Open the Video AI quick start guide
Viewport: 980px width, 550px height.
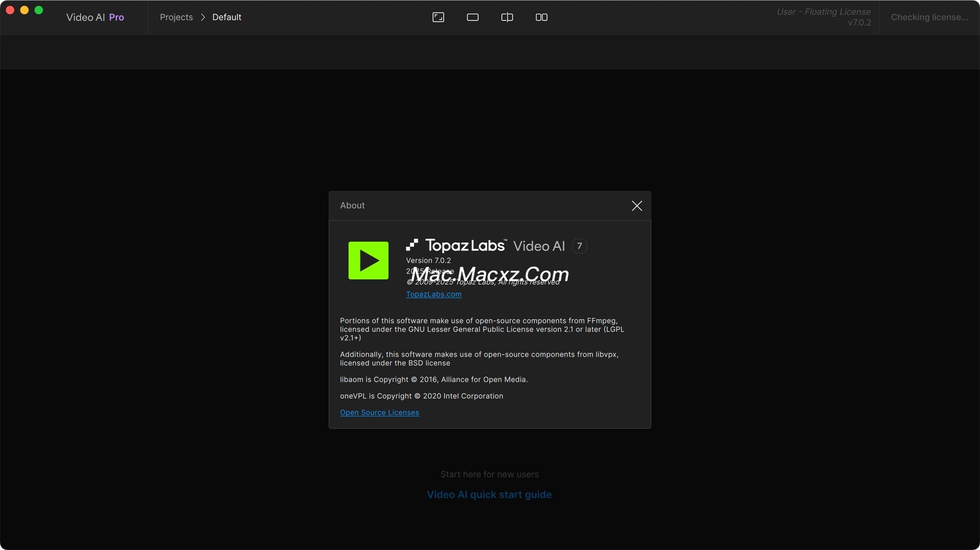click(x=489, y=494)
